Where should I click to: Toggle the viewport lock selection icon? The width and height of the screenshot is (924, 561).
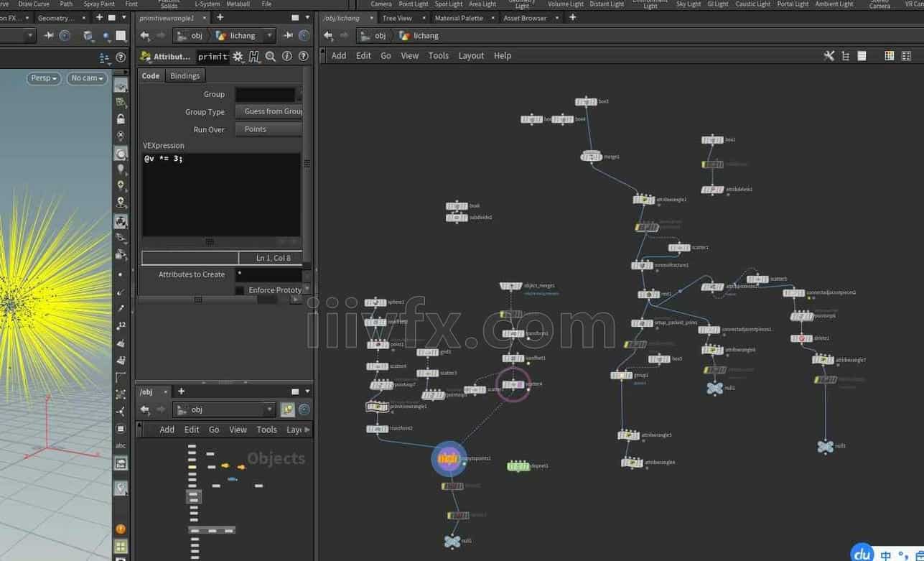pos(121,119)
